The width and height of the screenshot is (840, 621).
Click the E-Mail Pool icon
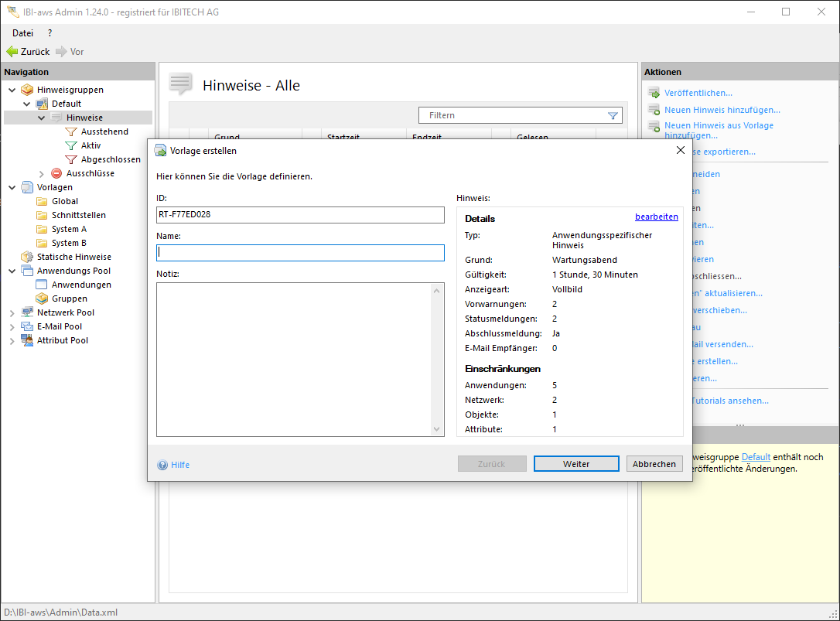pyautogui.click(x=27, y=326)
